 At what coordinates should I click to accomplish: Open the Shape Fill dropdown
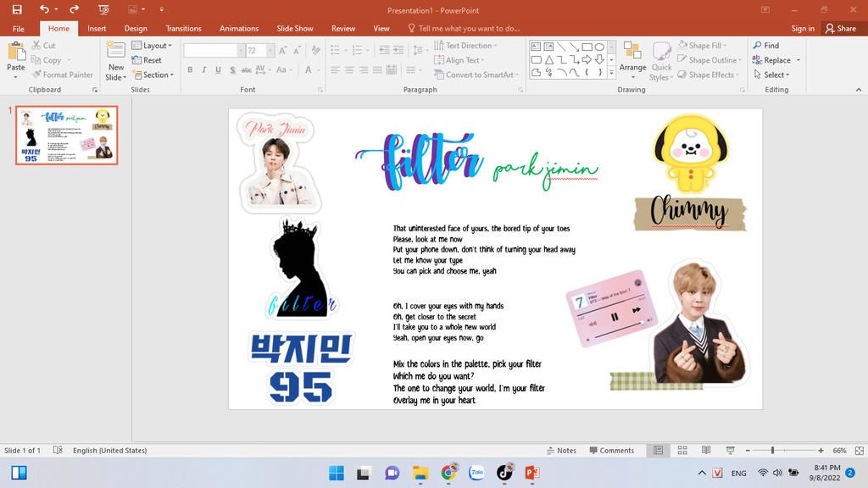pos(703,46)
